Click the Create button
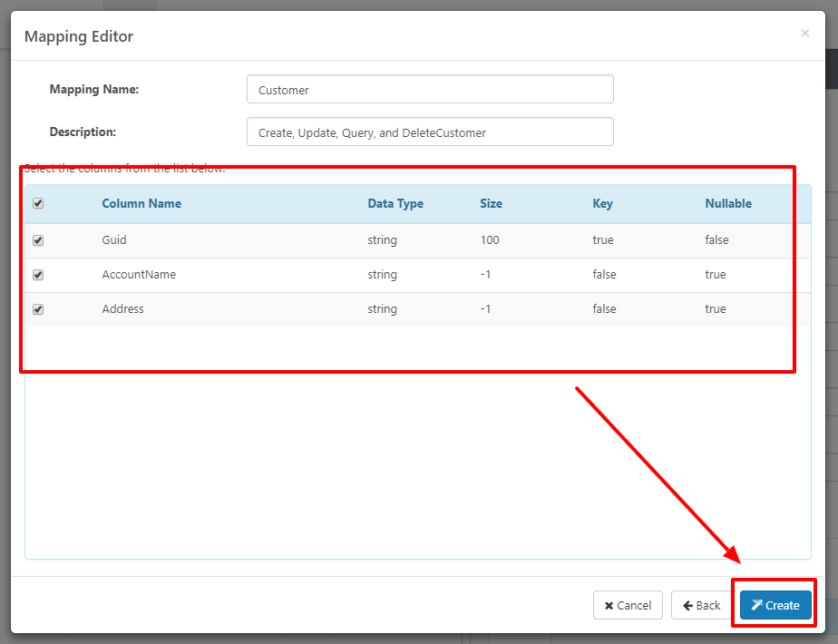Image resolution: width=838 pixels, height=644 pixels. pos(775,605)
